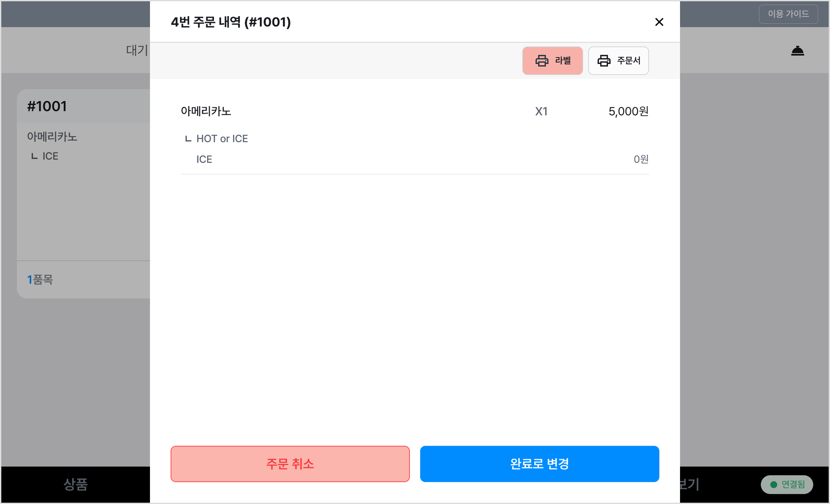Image resolution: width=830 pixels, height=504 pixels.
Task: Click the 아메리카노 item row in dialog
Action: (x=415, y=111)
